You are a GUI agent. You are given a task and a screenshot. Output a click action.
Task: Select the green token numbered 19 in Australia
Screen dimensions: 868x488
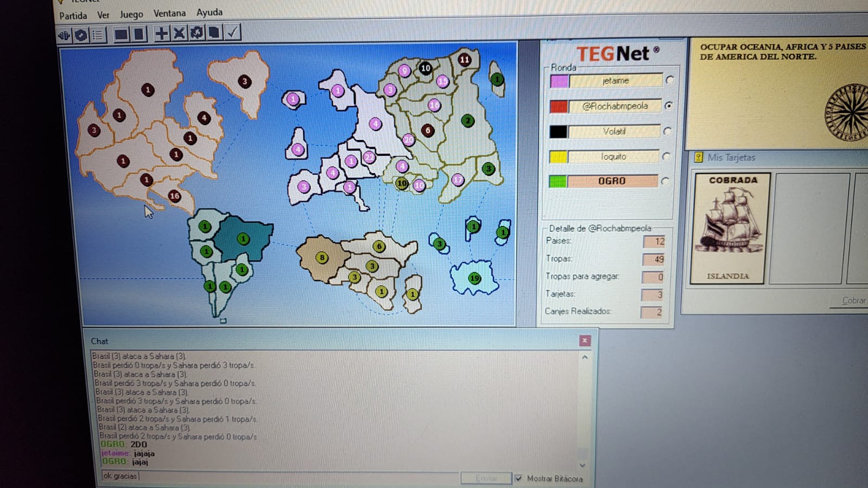[x=474, y=278]
